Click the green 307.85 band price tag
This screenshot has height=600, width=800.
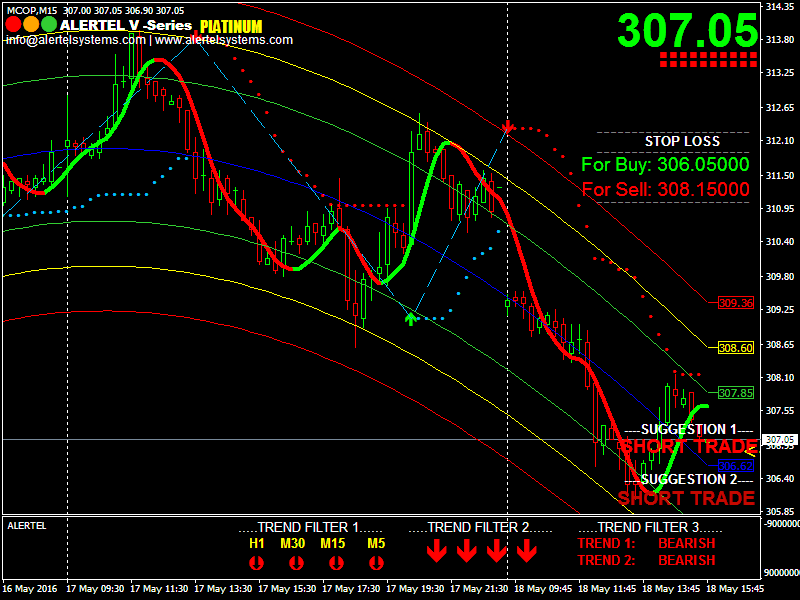pyautogui.click(x=736, y=393)
